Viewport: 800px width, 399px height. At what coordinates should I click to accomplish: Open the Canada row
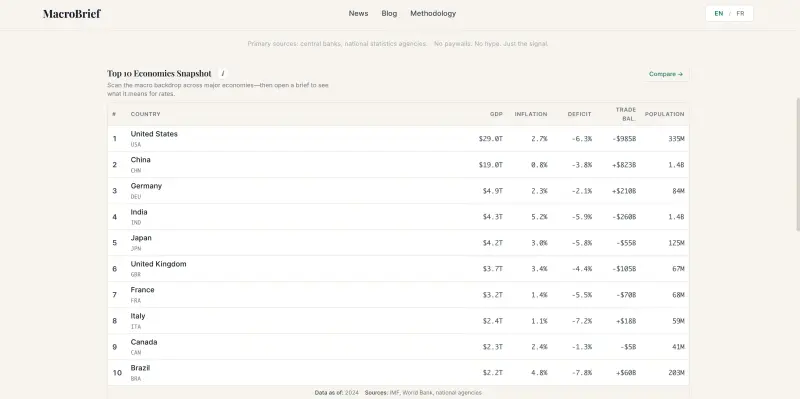398,347
